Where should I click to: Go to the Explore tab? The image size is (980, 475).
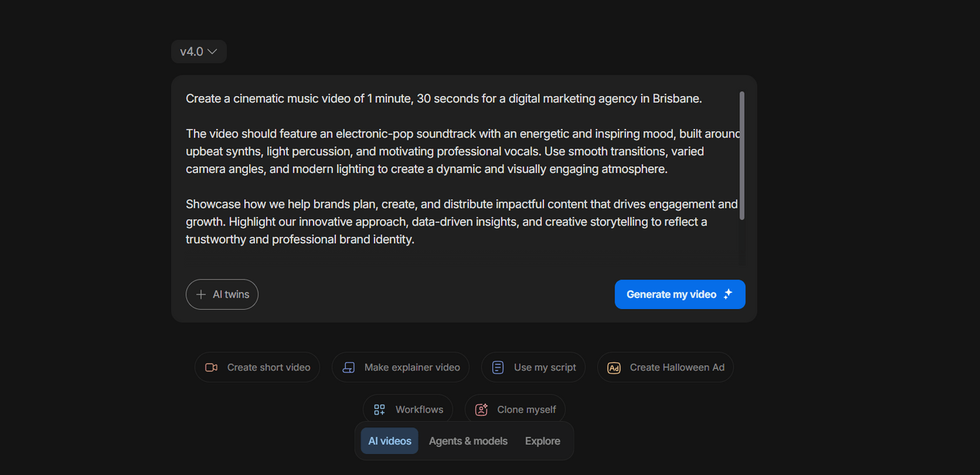(x=542, y=441)
